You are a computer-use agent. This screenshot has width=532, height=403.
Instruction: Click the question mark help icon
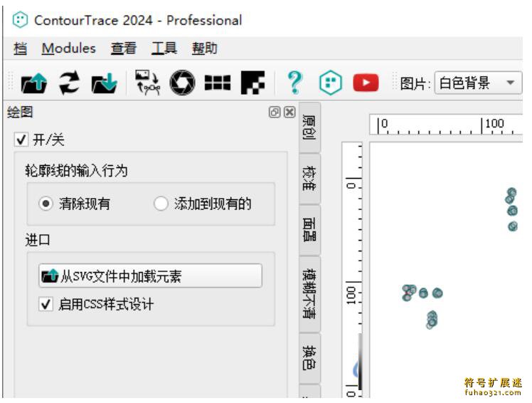tap(295, 83)
